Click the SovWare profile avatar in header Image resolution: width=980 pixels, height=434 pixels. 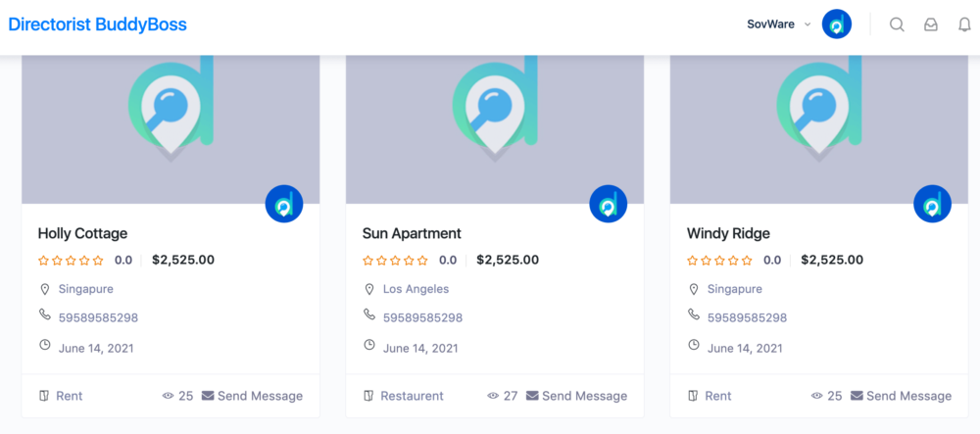[x=837, y=24]
